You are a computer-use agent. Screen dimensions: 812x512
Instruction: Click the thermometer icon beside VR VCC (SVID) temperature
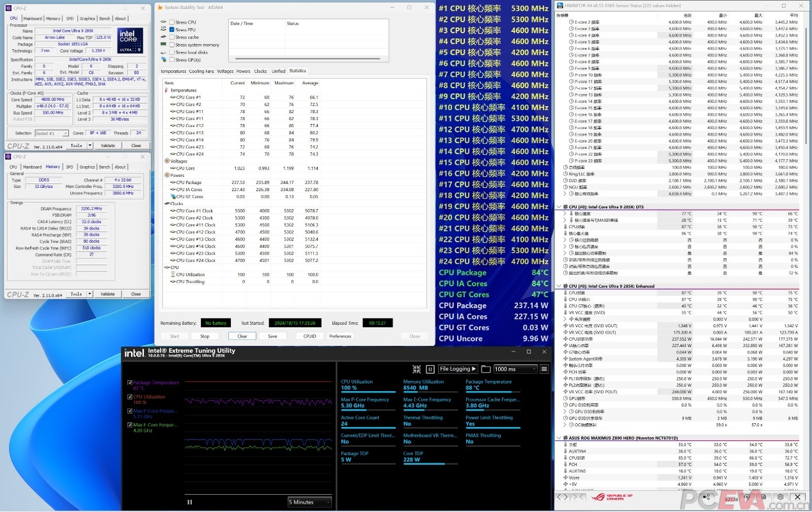tap(565, 313)
